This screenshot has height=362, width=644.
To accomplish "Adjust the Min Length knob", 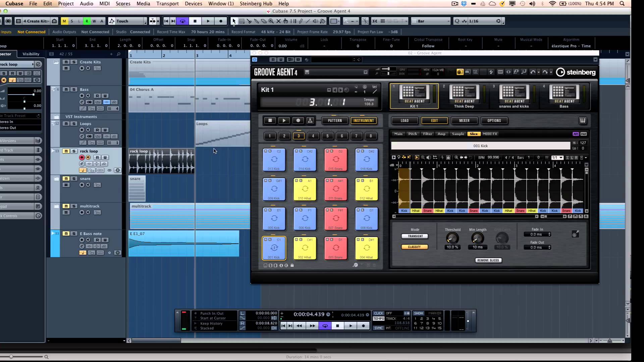I will [x=477, y=238].
